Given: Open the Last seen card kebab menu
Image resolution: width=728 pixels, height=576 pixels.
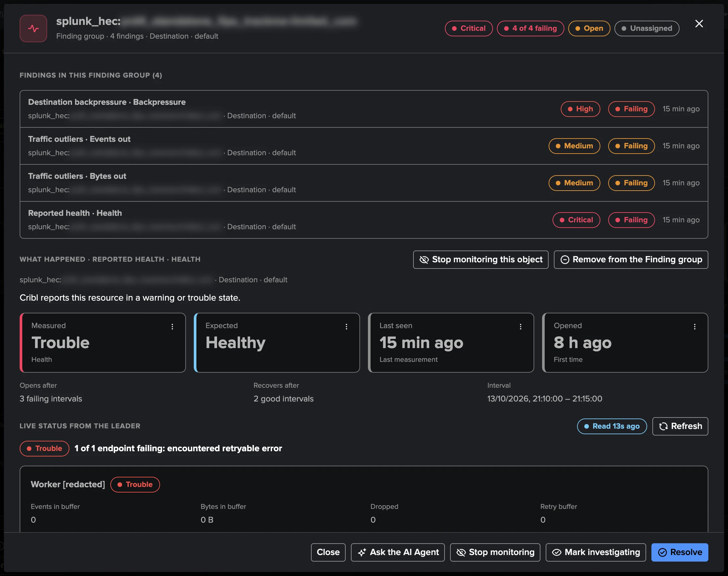Looking at the screenshot, I should click(x=520, y=326).
